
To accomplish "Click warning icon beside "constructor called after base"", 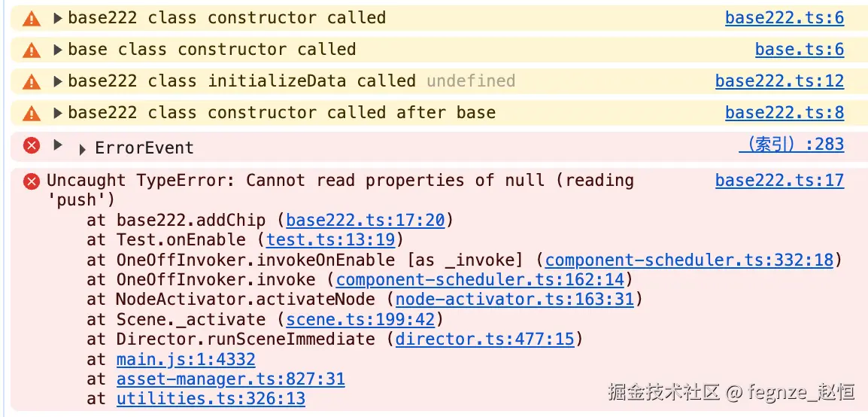I will point(32,113).
